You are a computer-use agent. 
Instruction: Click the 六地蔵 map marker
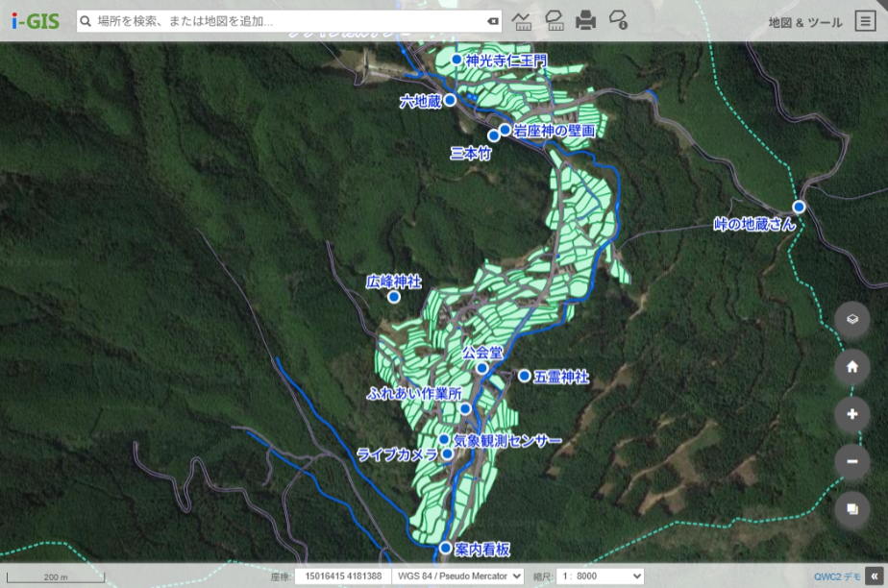pyautogui.click(x=450, y=100)
